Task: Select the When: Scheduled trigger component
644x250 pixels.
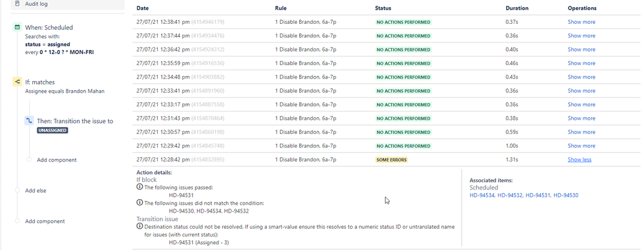Action: click(49, 28)
